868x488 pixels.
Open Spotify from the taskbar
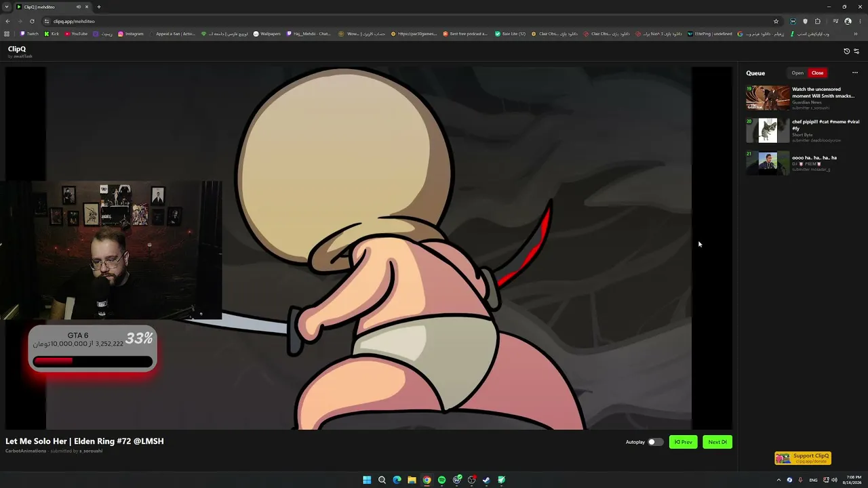coord(441,480)
